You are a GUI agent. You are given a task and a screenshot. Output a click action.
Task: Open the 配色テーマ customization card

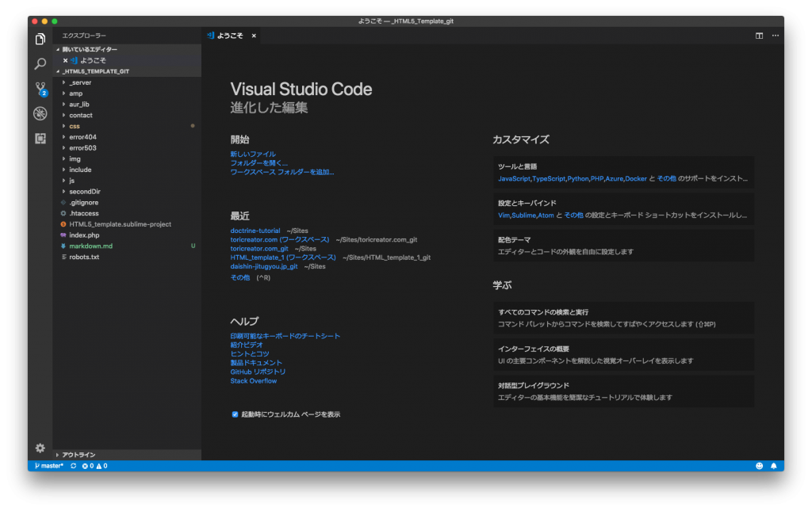click(623, 246)
